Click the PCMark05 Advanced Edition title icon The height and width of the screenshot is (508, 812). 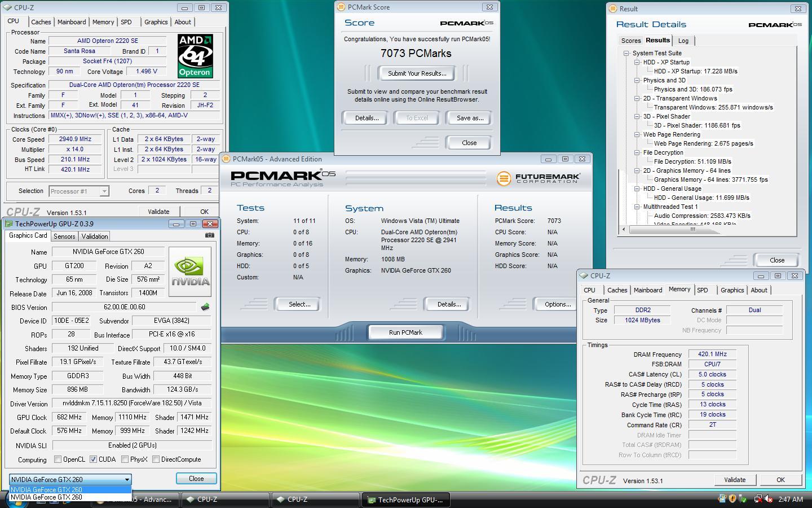(x=226, y=159)
